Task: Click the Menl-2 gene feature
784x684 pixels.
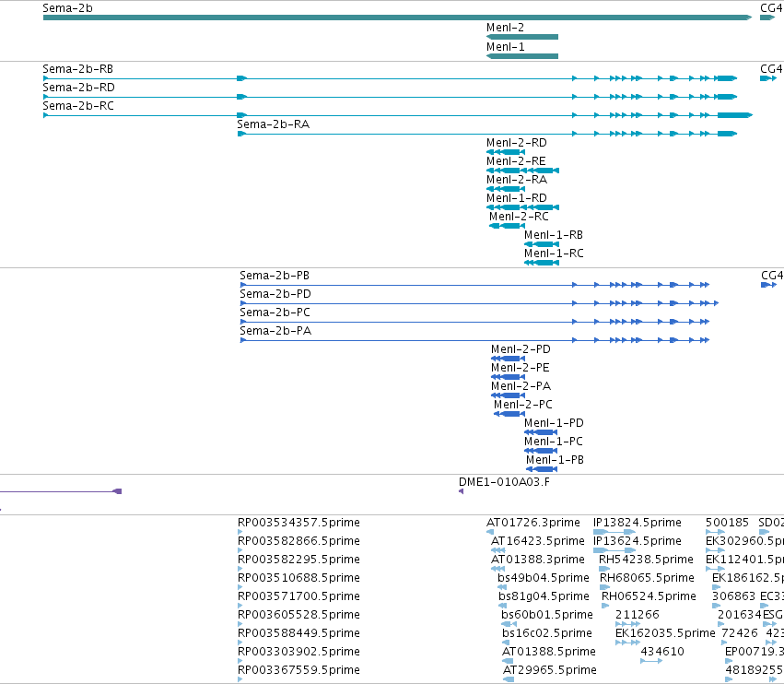Action: tap(522, 37)
